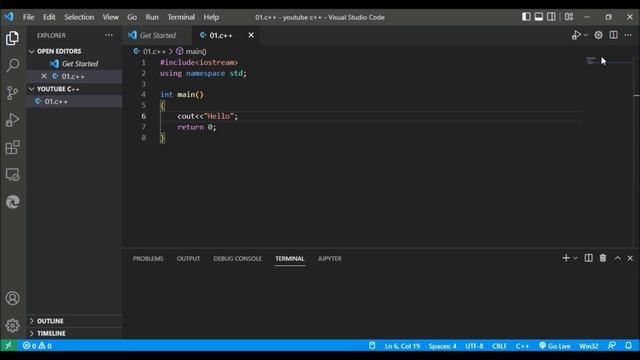Viewport: 640px width, 360px height.
Task: Open the Source Control view
Action: 13,93
